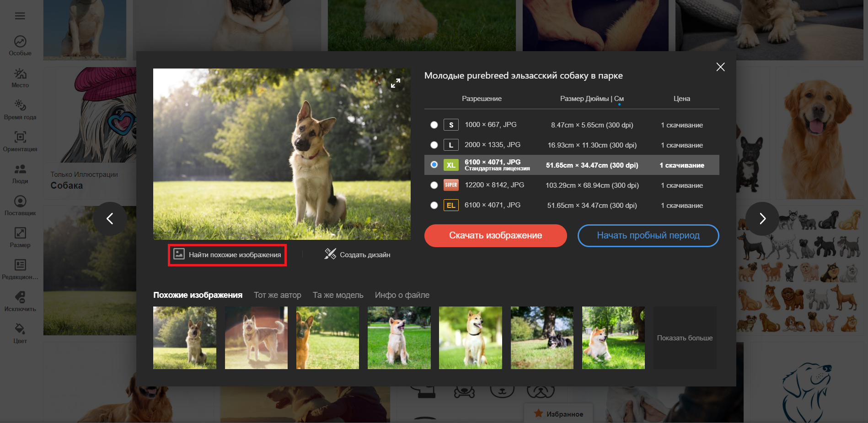The image size is (868, 423).
Task: Open third similar thumbnail of shepherd profile
Action: tap(327, 338)
